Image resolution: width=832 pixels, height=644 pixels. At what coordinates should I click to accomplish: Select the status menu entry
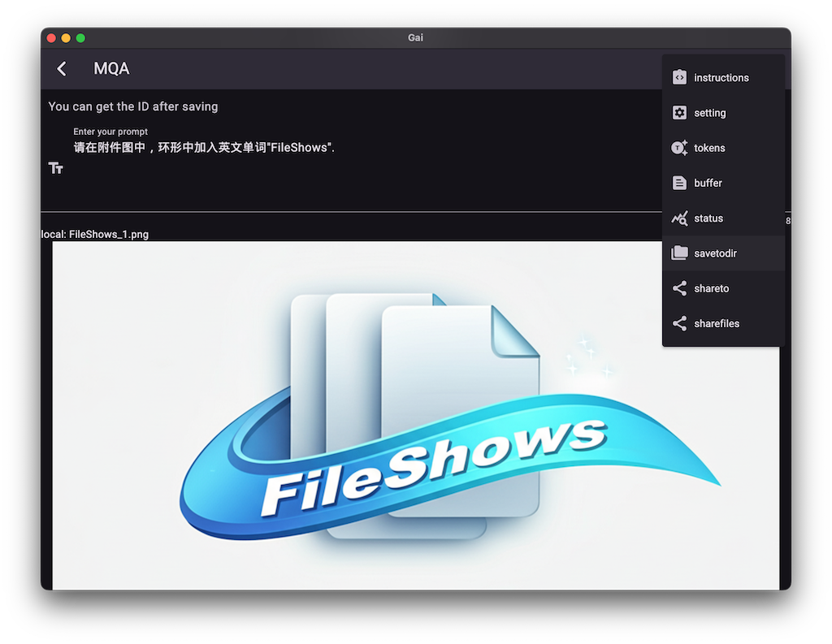point(724,218)
